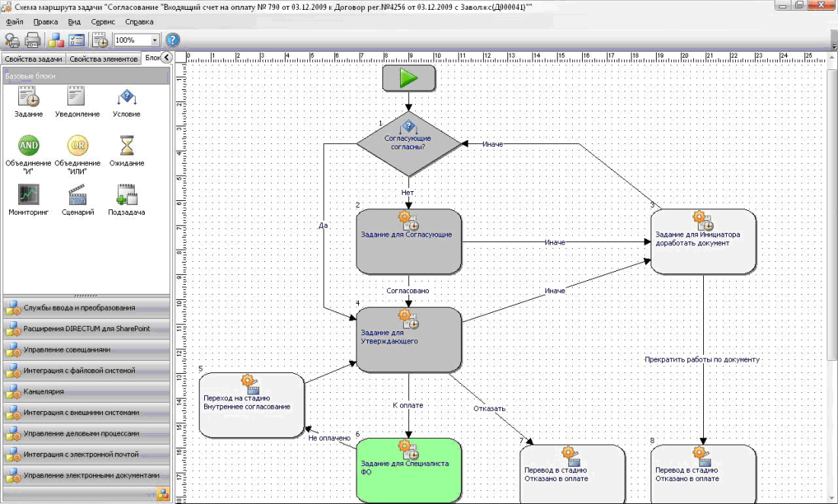The height and width of the screenshot is (504, 838).
Task: Open the Вид menu
Action: point(75,22)
